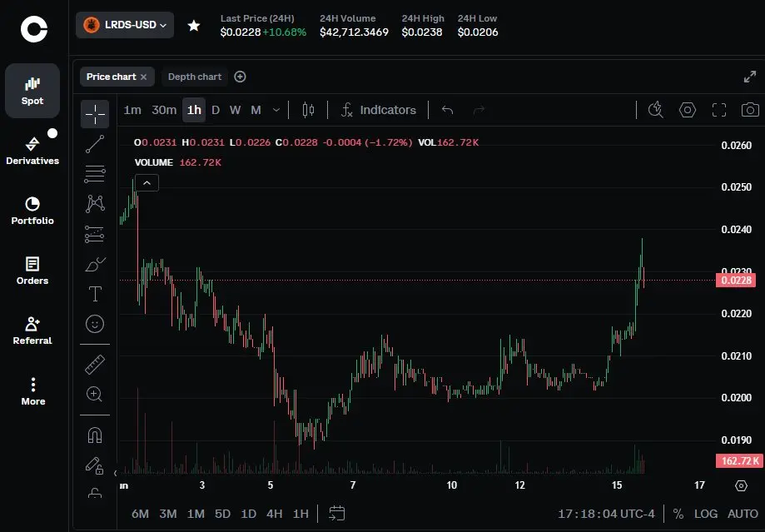Click the 0.0228 current price label
The height and width of the screenshot is (532, 765).
click(736, 281)
